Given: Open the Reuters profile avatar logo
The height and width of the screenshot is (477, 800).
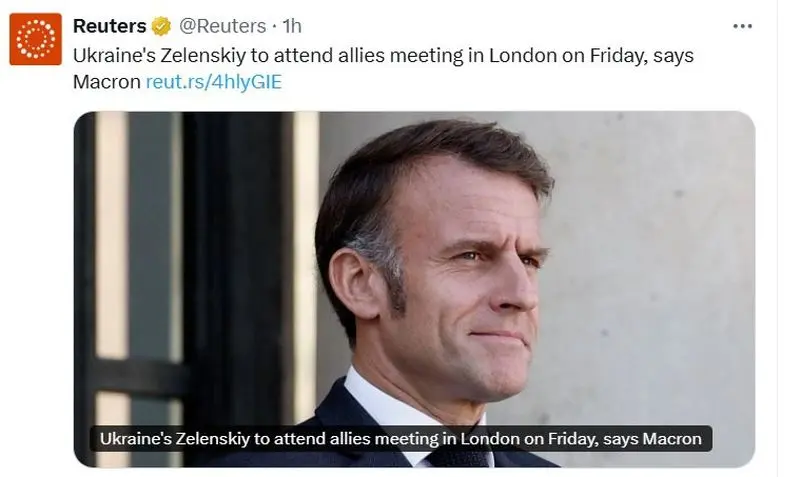Looking at the screenshot, I should coord(35,39).
